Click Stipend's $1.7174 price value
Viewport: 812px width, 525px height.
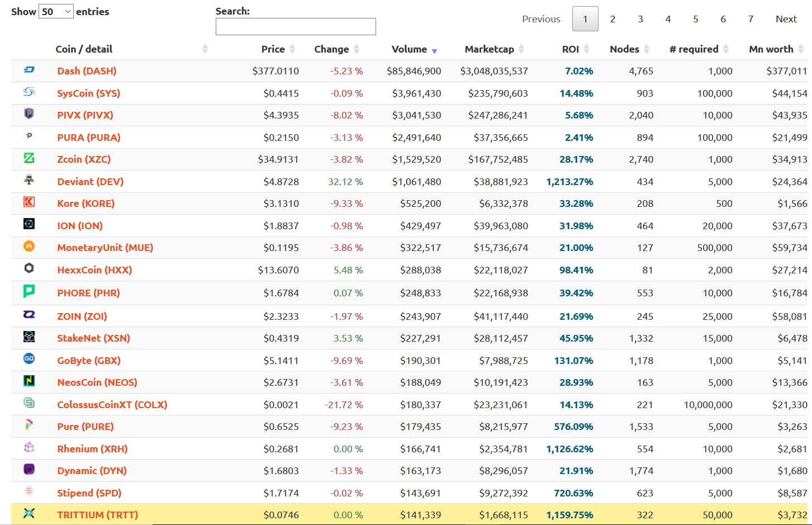pyautogui.click(x=281, y=493)
